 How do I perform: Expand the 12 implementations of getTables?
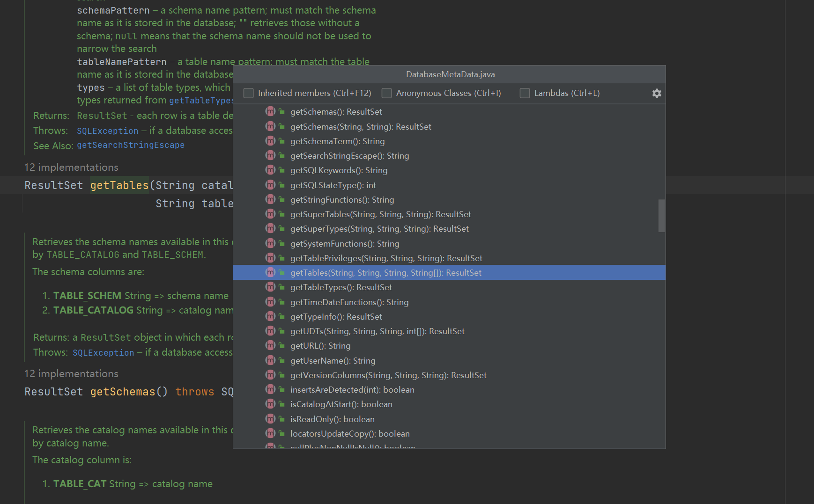pos(71,167)
